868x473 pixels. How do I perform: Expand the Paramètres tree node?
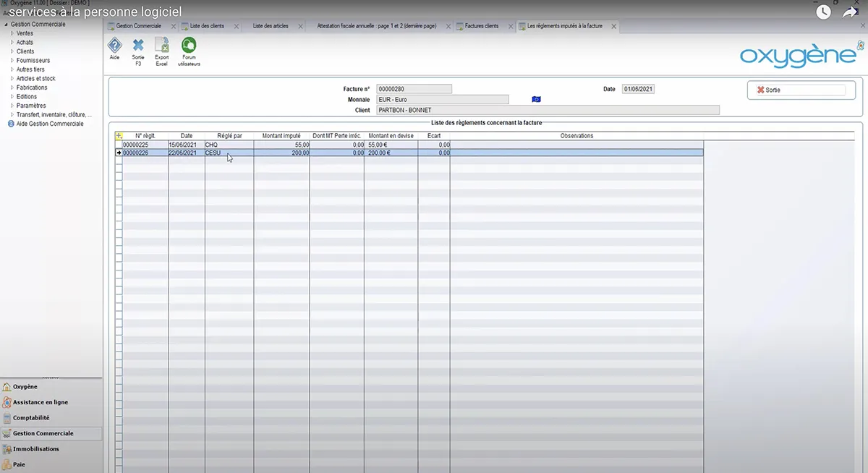[12, 106]
